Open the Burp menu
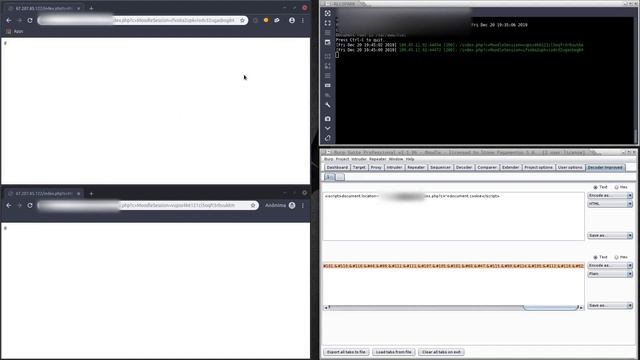The height and width of the screenshot is (360, 640). tap(329, 159)
